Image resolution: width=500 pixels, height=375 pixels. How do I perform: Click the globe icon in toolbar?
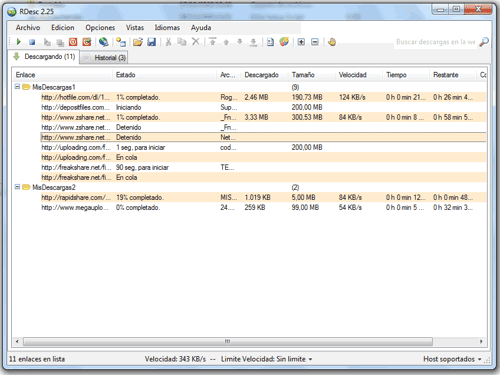coord(104,42)
